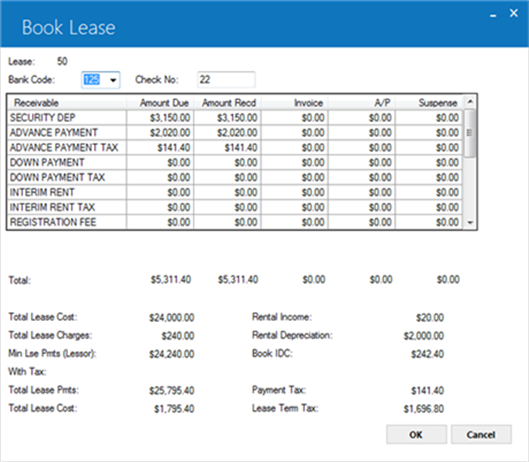Image resolution: width=529 pixels, height=462 pixels.
Task: Click Amount Recd cell for SECURITY DEP
Action: pos(227,117)
